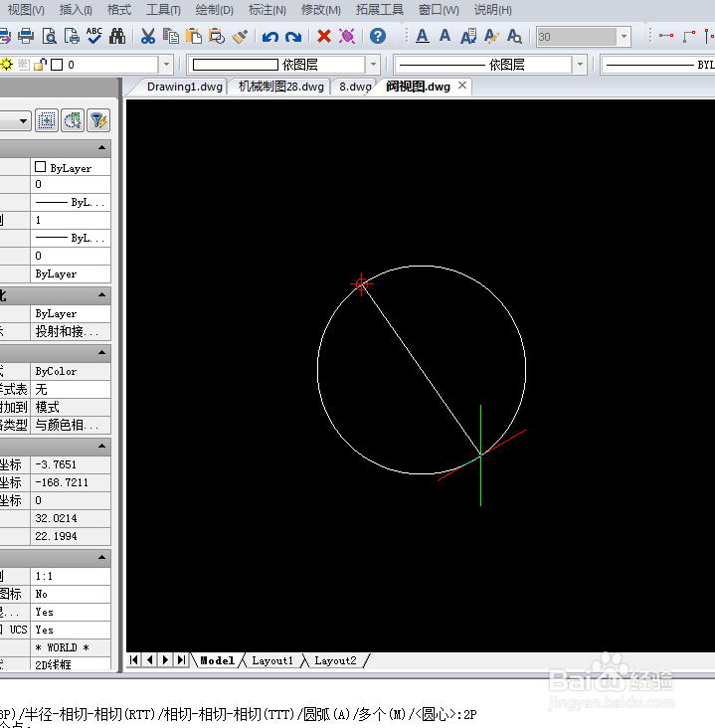
Task: Switch to 机械制图28.dwg tab
Action: (280, 87)
